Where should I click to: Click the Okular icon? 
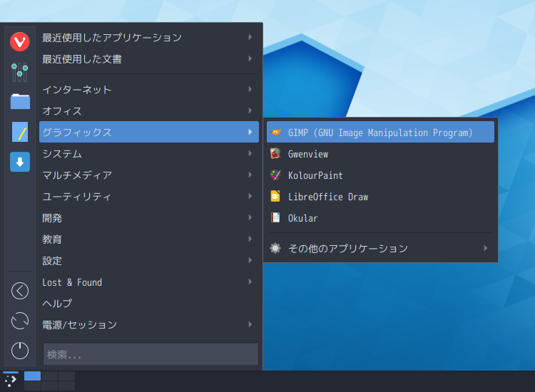point(275,217)
